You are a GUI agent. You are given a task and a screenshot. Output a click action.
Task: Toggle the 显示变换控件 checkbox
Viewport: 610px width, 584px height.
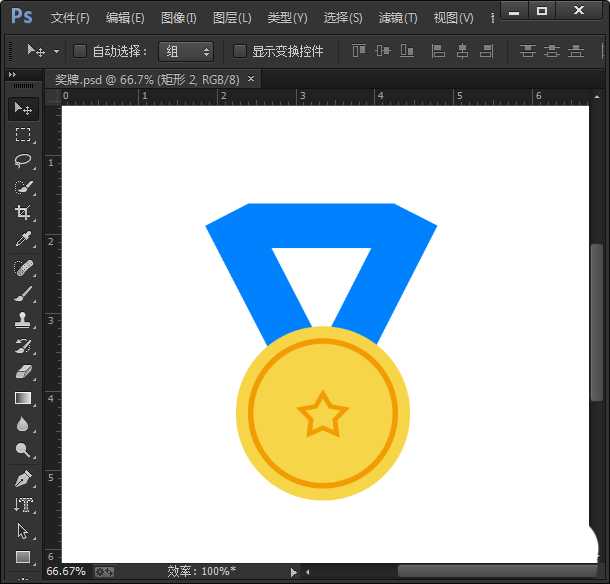[240, 51]
